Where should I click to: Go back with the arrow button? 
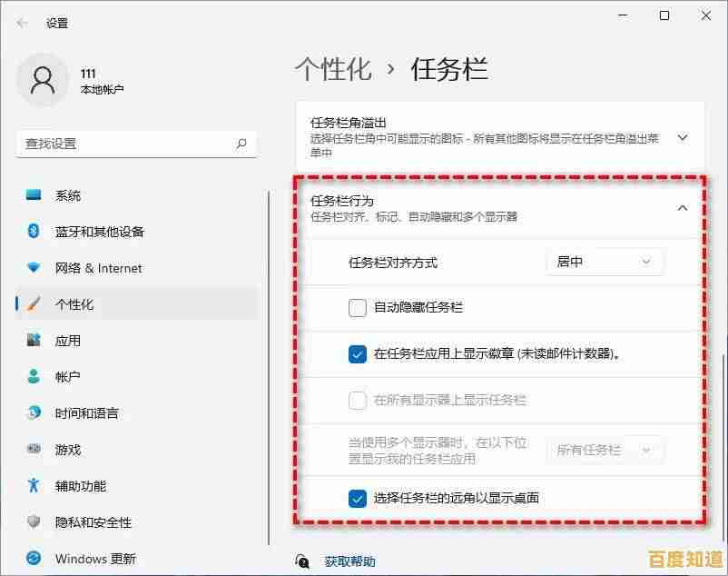point(20,20)
